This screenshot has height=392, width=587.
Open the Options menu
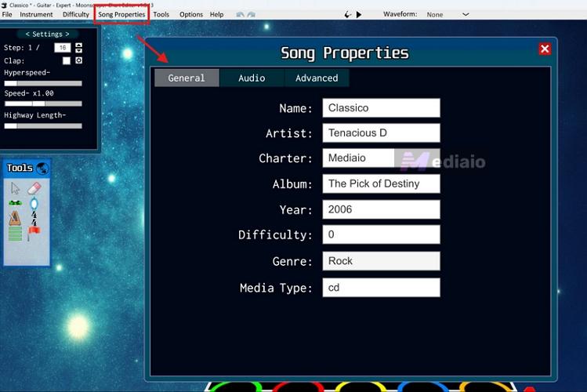coord(191,15)
